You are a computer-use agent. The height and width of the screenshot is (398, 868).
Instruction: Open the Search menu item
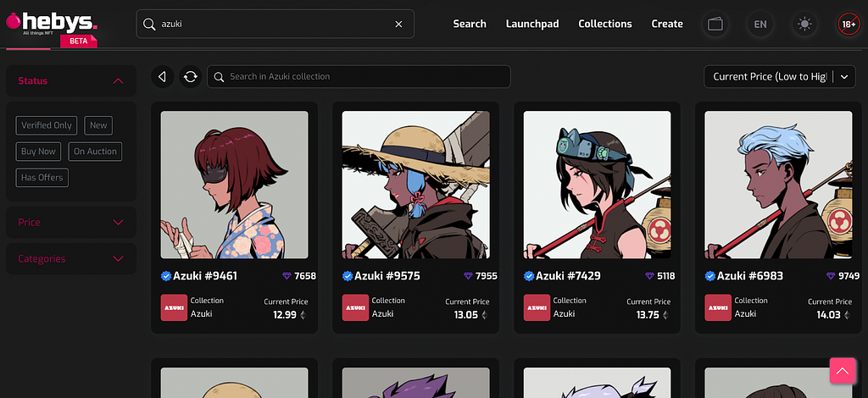[x=470, y=24]
